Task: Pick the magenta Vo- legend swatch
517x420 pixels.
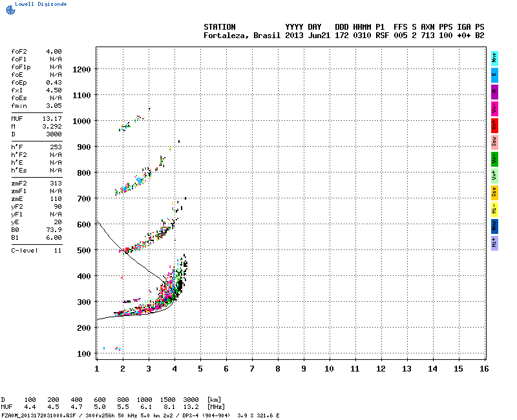Action: click(x=494, y=109)
